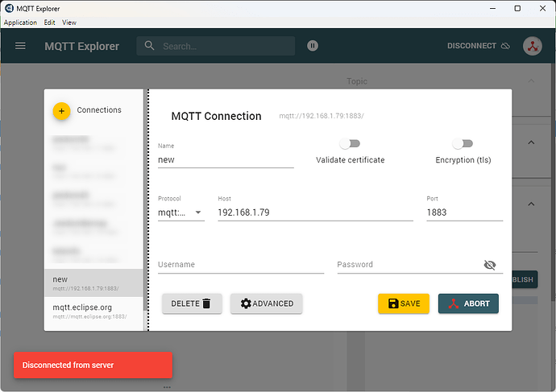Add a connection with yellow plus button
This screenshot has height=392, width=556.
(x=61, y=111)
